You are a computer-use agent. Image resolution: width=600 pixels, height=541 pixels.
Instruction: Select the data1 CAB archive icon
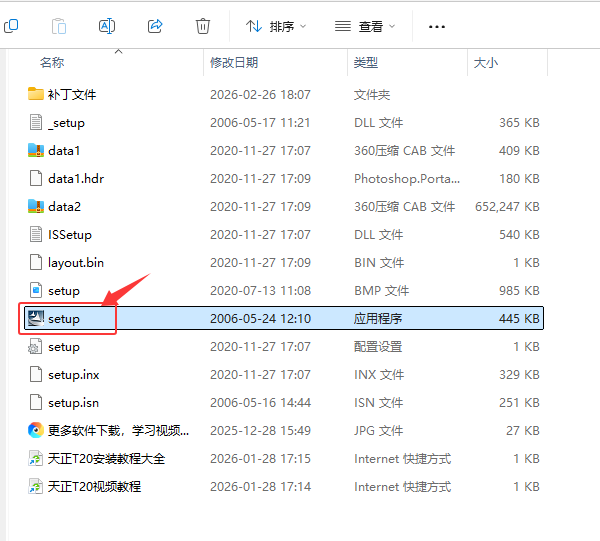36,150
